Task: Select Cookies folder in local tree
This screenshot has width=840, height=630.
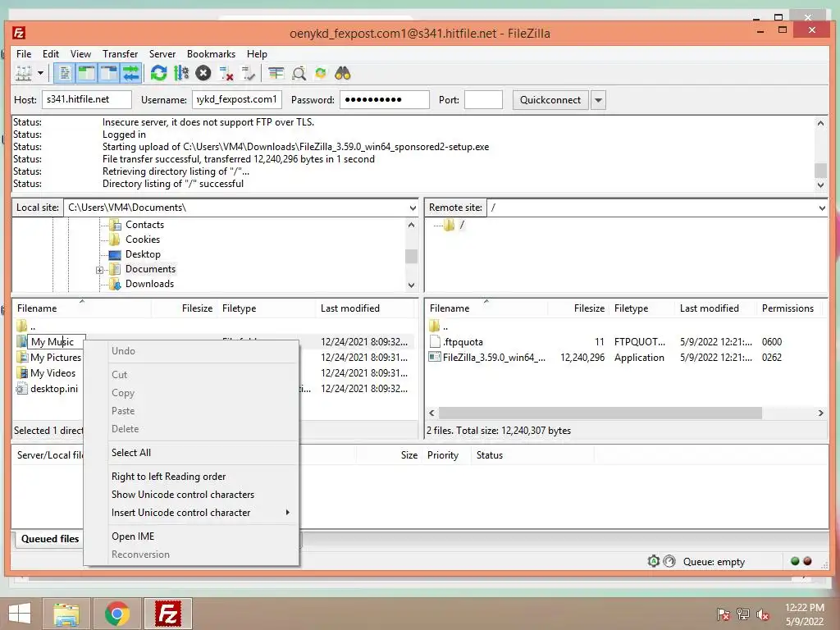Action: [143, 240]
